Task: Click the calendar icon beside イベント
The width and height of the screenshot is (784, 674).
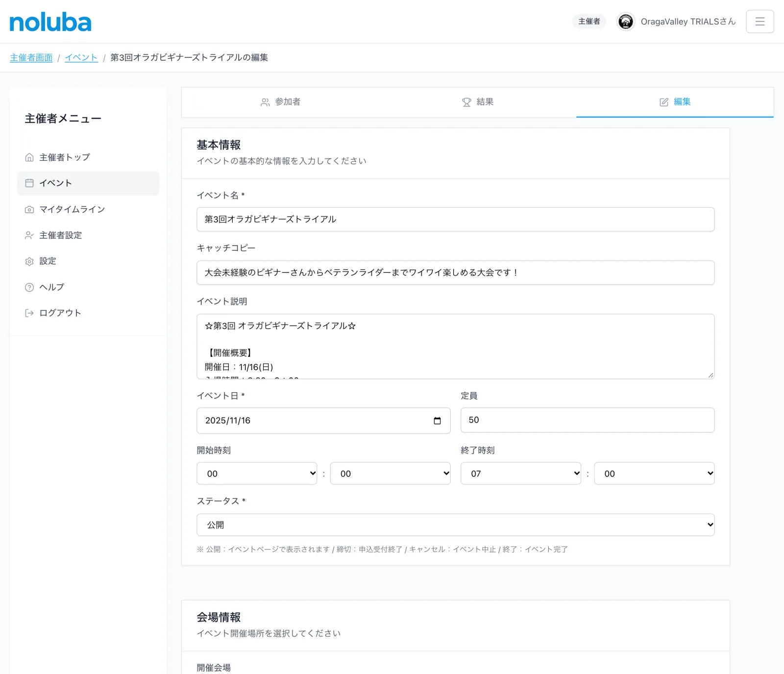Action: [29, 183]
